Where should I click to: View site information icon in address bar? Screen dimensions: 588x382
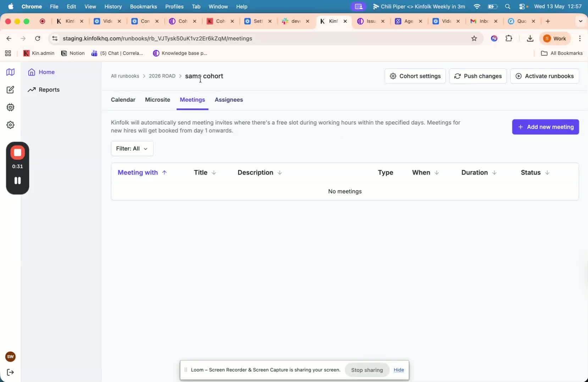tap(55, 38)
